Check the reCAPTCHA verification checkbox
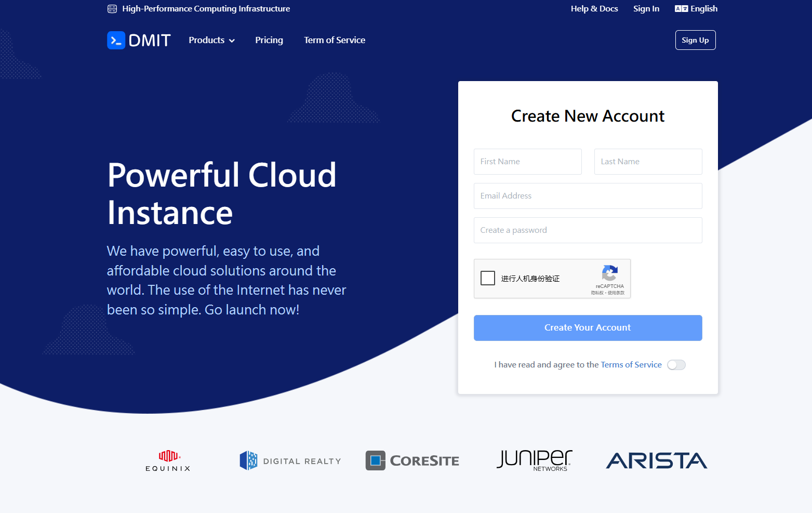This screenshot has width=812, height=513. [488, 279]
